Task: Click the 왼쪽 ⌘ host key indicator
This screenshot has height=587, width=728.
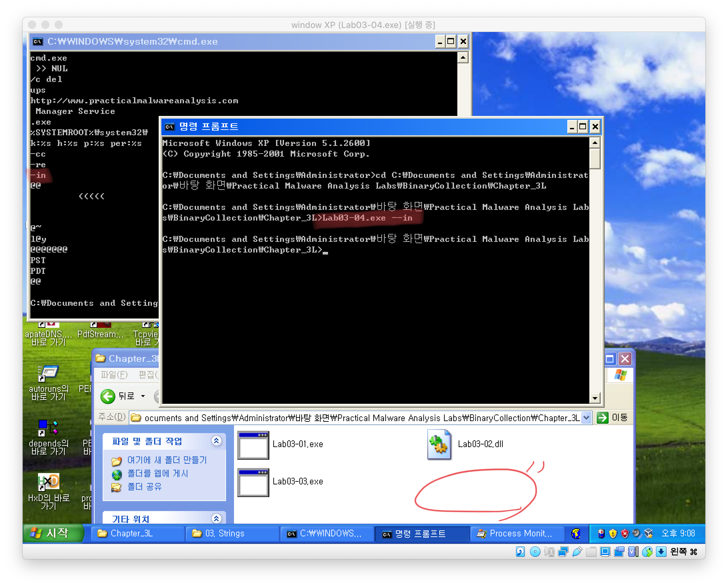Action: pyautogui.click(x=684, y=552)
